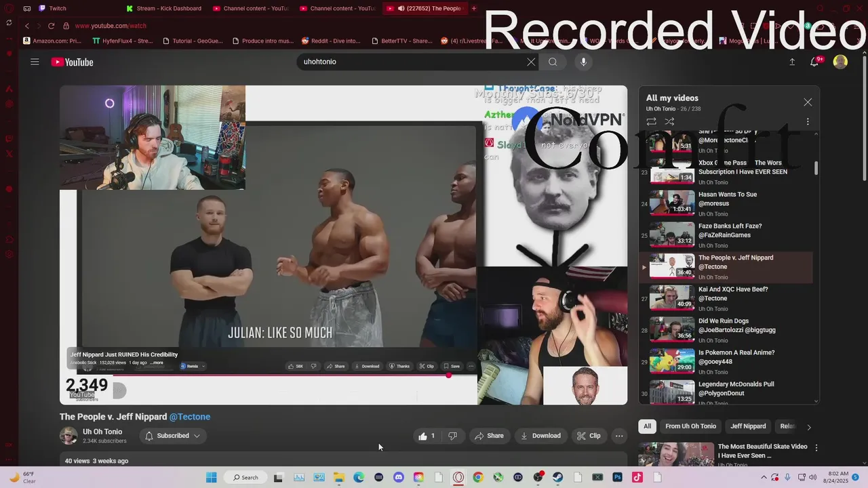Play Hasan Wants To Sue from playlist
The height and width of the screenshot is (488, 868).
[726, 204]
